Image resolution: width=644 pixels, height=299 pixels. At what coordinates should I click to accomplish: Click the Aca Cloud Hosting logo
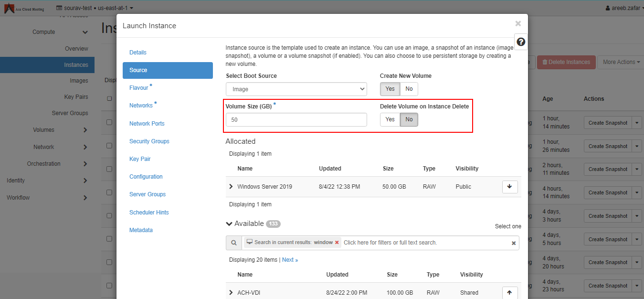pyautogui.click(x=25, y=8)
